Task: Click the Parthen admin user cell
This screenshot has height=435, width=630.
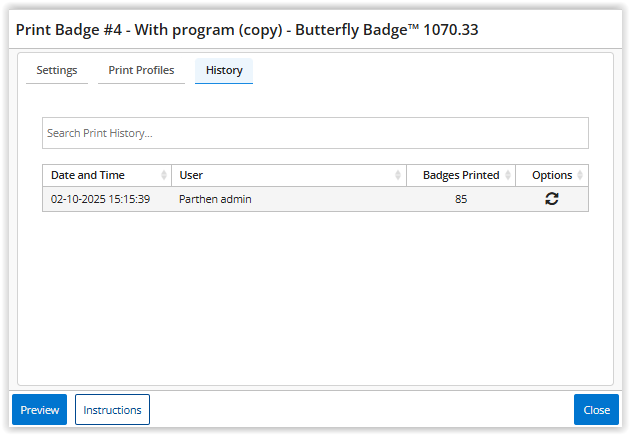Action: (215, 199)
